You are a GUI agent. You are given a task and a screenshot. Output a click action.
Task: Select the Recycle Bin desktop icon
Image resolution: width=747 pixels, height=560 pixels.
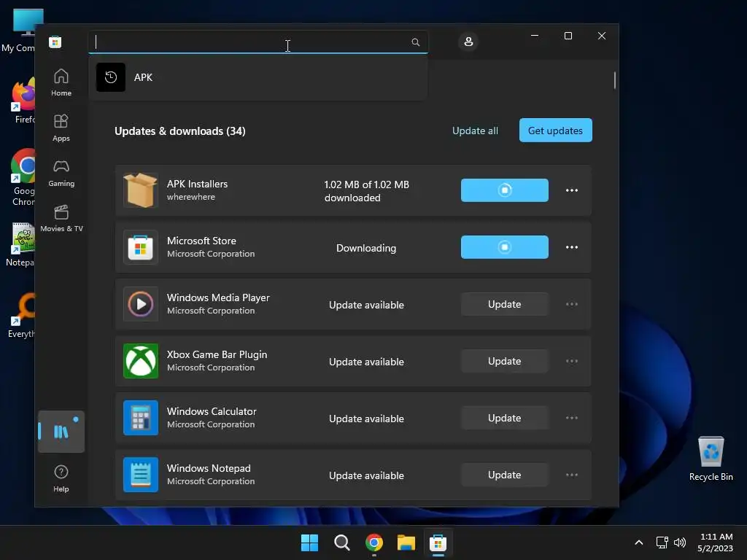tap(711, 459)
